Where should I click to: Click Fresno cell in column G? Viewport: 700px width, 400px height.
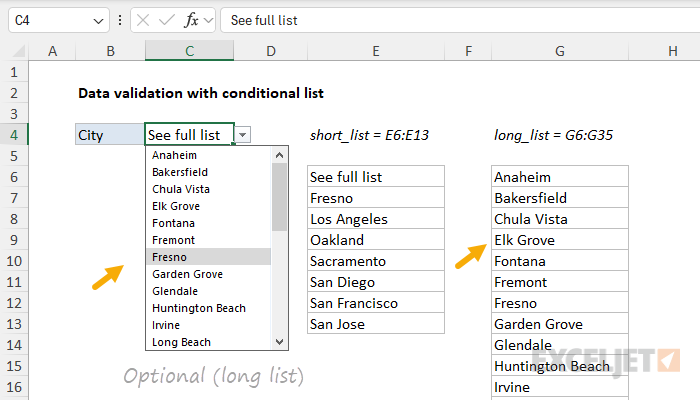click(560, 302)
